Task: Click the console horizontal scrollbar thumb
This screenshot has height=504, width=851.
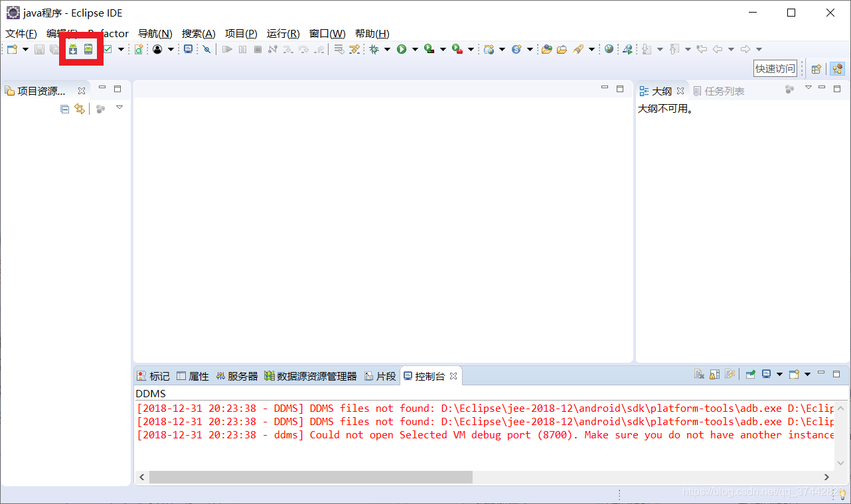Action: coord(311,477)
